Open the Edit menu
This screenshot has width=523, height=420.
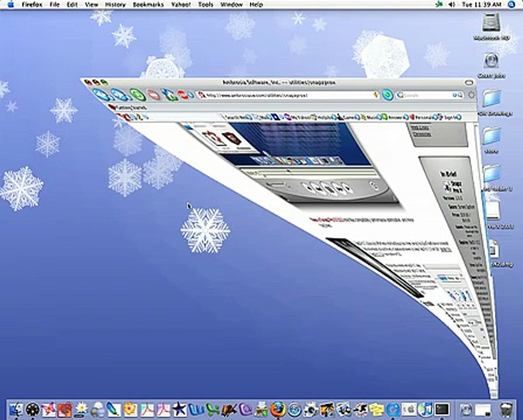tap(72, 5)
